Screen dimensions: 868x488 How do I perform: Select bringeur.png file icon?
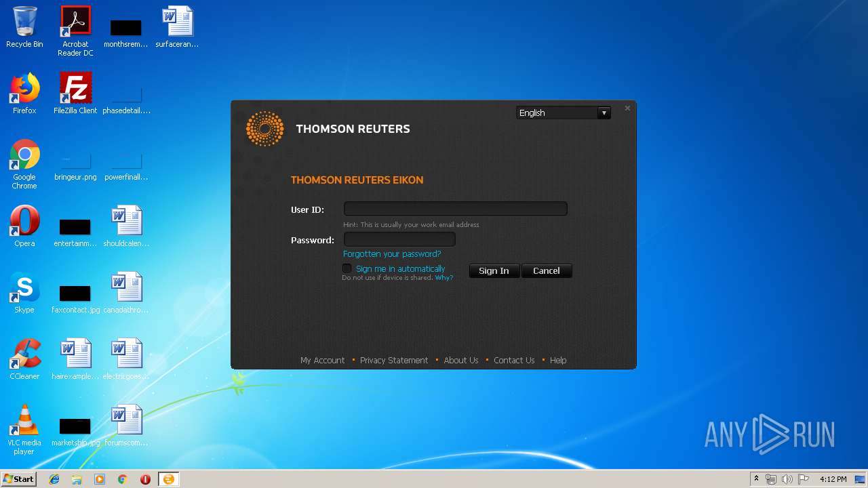pos(75,165)
